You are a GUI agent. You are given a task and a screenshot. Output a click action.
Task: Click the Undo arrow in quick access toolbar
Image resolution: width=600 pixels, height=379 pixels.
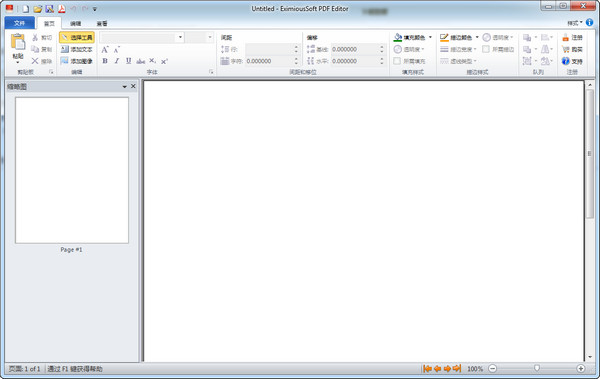(73, 8)
